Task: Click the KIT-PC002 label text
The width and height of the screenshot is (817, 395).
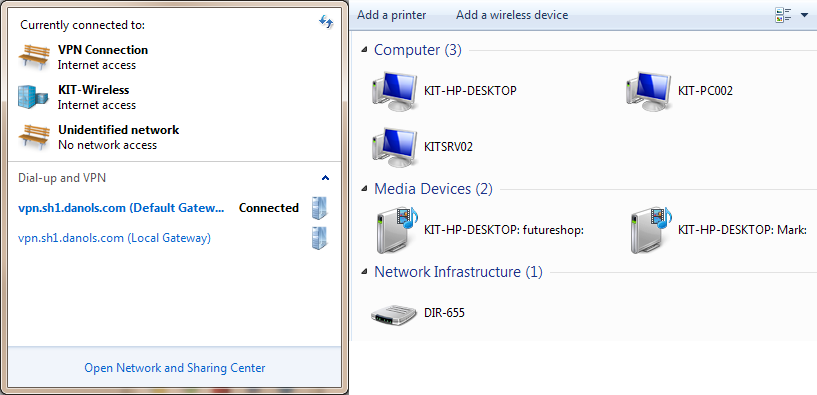Action: pos(705,91)
